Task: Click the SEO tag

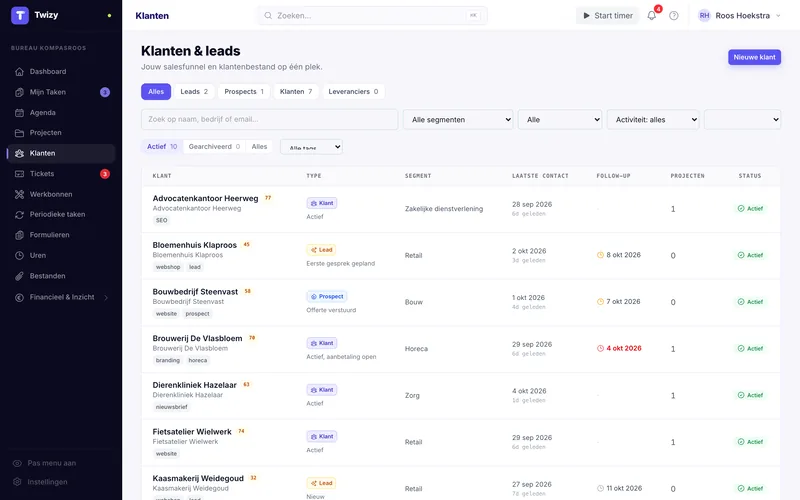Action: pyautogui.click(x=162, y=220)
